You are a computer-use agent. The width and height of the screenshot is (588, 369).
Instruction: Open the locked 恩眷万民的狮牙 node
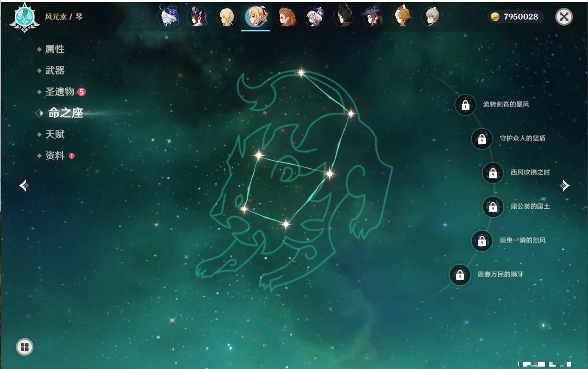tap(460, 275)
